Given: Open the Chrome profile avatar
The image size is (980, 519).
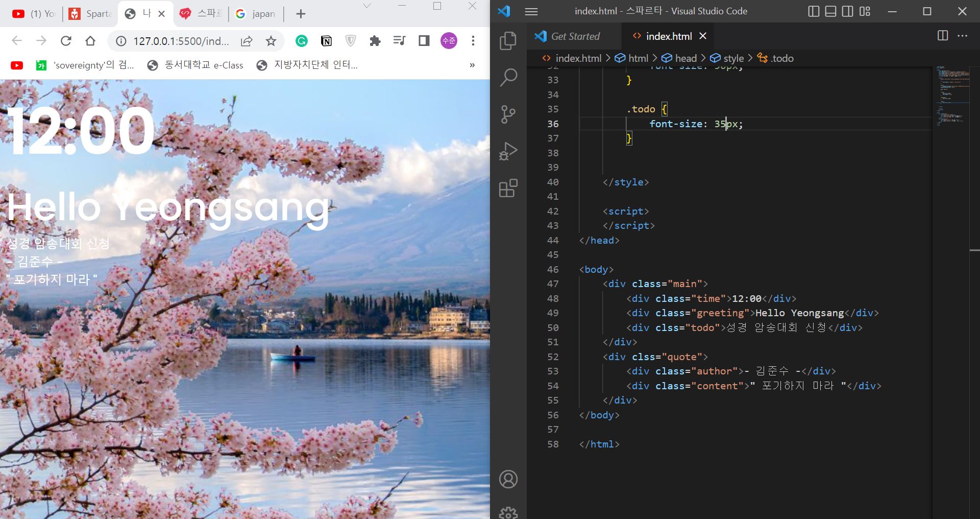Looking at the screenshot, I should (449, 41).
